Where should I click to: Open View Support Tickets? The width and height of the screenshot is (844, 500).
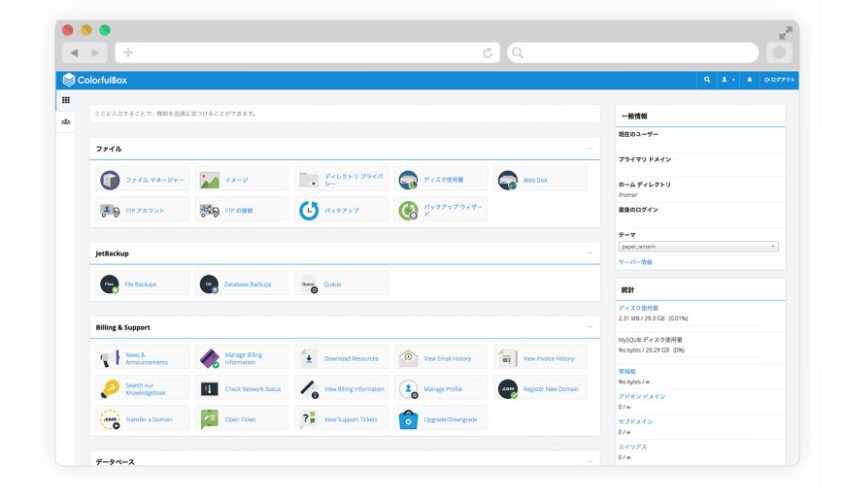coord(341,419)
